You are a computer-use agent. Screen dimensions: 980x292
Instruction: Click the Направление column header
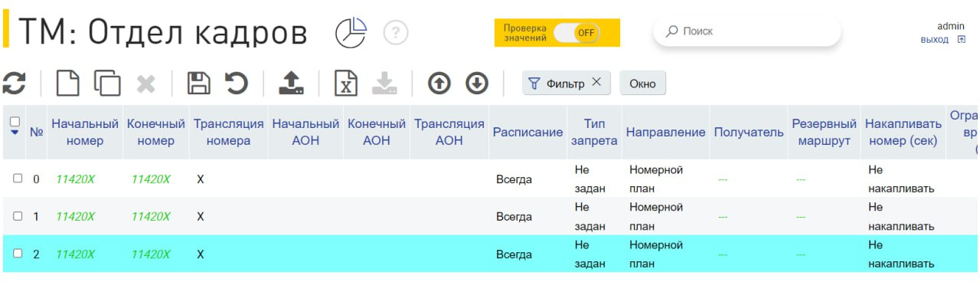(665, 132)
